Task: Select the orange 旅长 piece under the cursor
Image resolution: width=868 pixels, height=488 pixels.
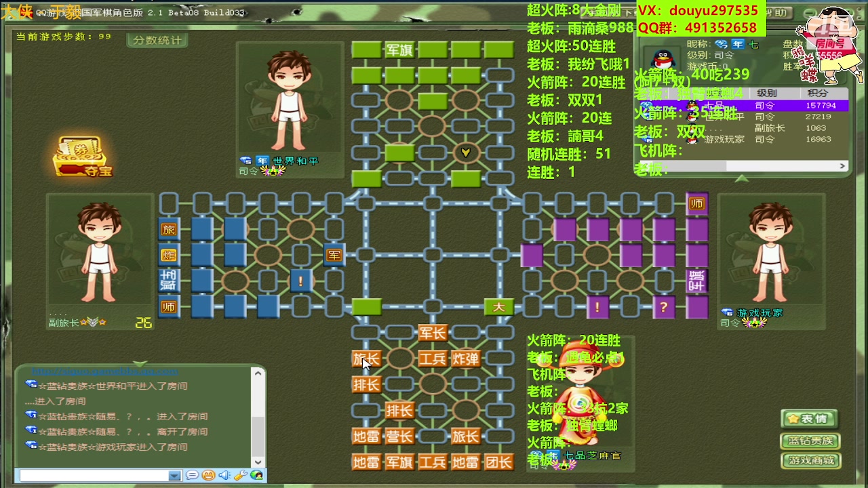Action: 366,359
